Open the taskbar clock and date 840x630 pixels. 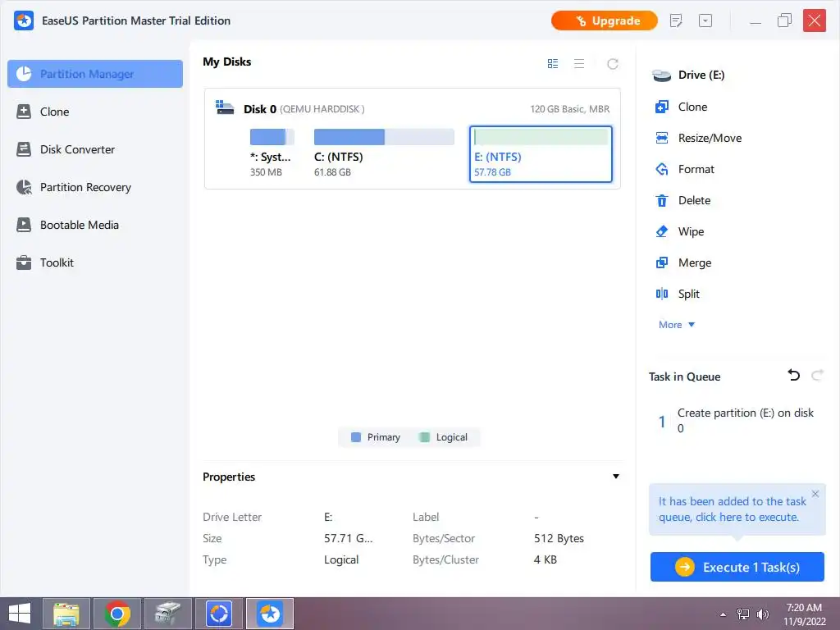click(804, 614)
